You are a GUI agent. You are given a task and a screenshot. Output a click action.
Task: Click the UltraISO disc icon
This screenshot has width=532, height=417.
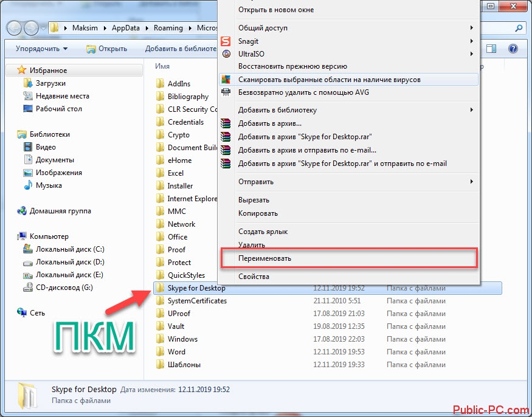click(x=226, y=53)
